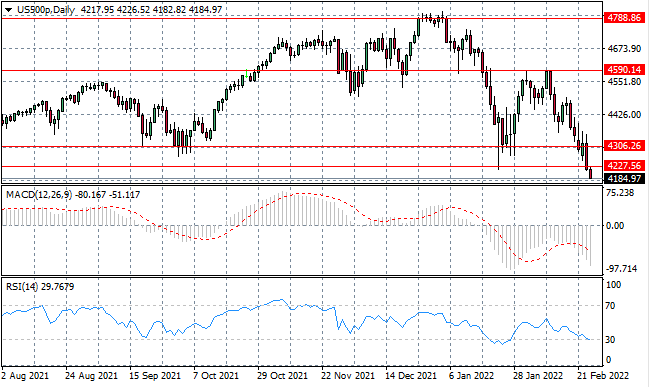Image resolution: width=649 pixels, height=387 pixels.
Task: Click the 29 Oct 2021 date label
Action: pos(283,376)
